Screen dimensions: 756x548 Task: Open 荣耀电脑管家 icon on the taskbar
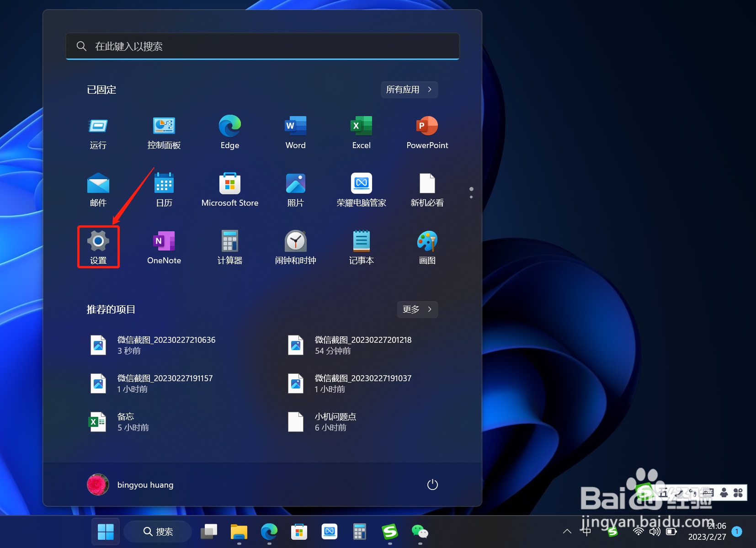click(x=329, y=532)
